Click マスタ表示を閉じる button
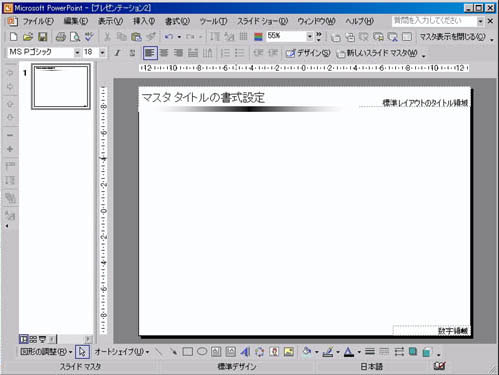The width and height of the screenshot is (499, 375). [x=452, y=37]
